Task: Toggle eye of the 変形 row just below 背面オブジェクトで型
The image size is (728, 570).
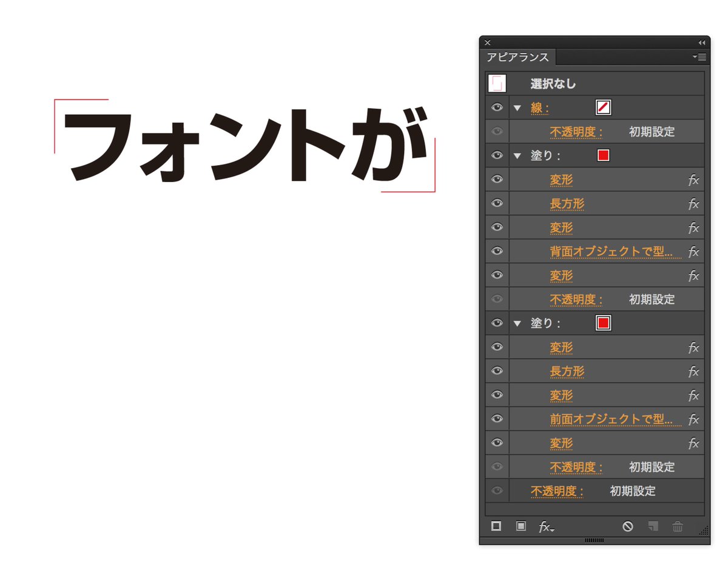Action: [497, 275]
